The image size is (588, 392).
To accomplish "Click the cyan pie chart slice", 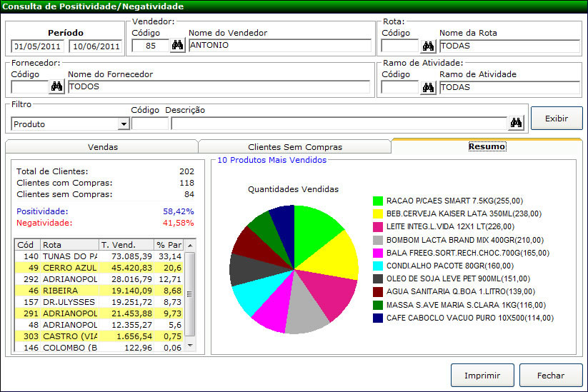I will (259, 291).
